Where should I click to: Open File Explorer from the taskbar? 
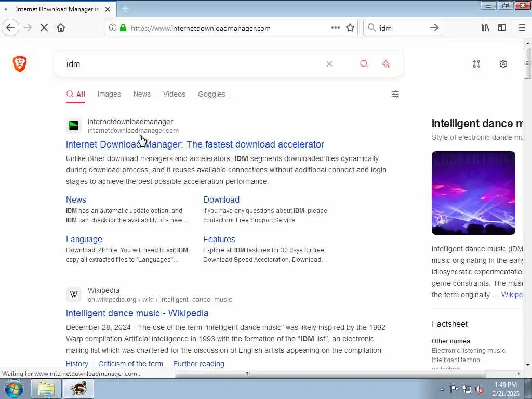point(46,389)
